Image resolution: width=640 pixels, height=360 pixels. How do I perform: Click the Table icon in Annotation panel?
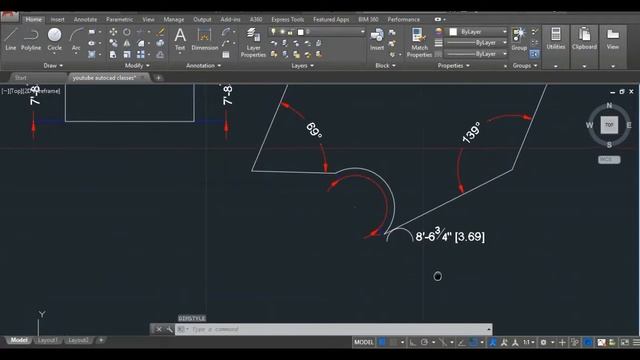tap(226, 54)
